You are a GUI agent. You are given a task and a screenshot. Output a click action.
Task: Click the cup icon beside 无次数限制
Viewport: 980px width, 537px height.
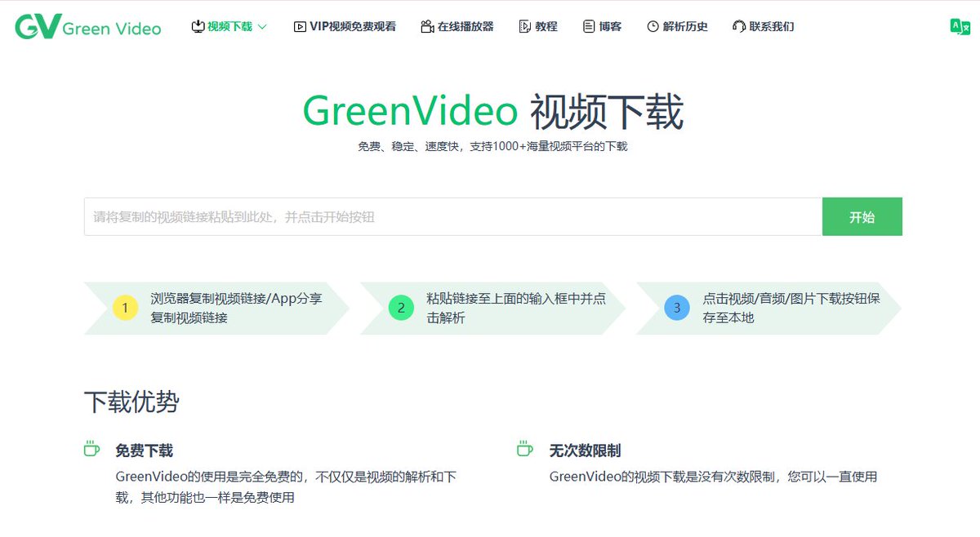(525, 449)
